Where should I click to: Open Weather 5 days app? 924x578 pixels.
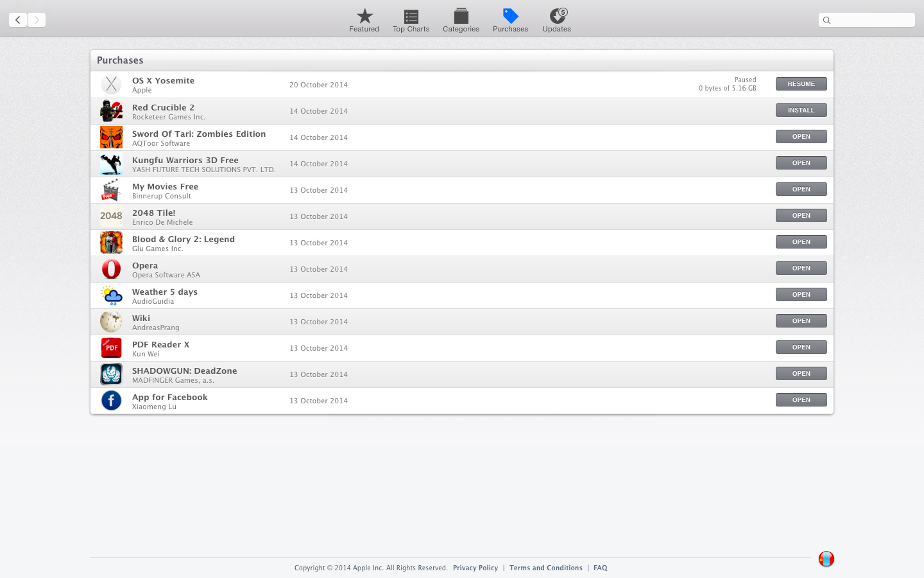[801, 295]
